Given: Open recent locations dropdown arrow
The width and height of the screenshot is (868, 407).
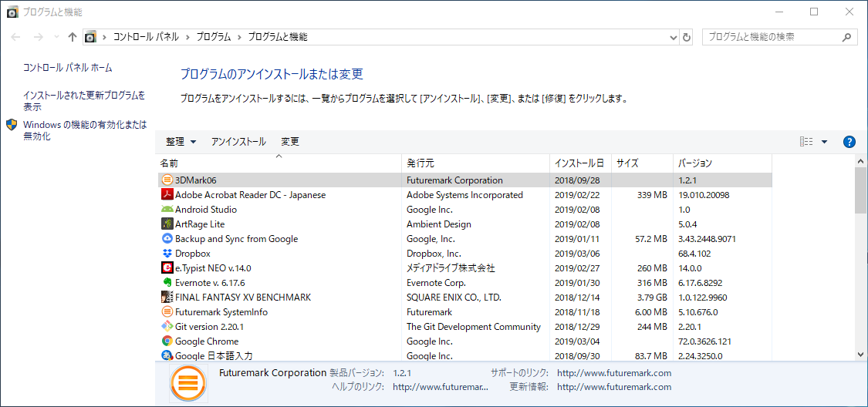Looking at the screenshot, I should coord(56,37).
